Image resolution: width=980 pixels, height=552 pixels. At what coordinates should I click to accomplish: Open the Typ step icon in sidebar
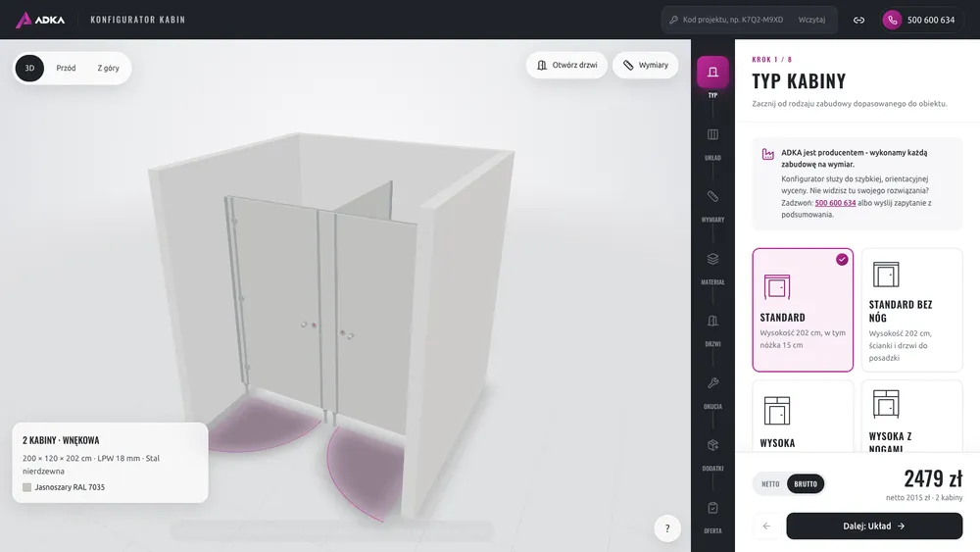712,72
